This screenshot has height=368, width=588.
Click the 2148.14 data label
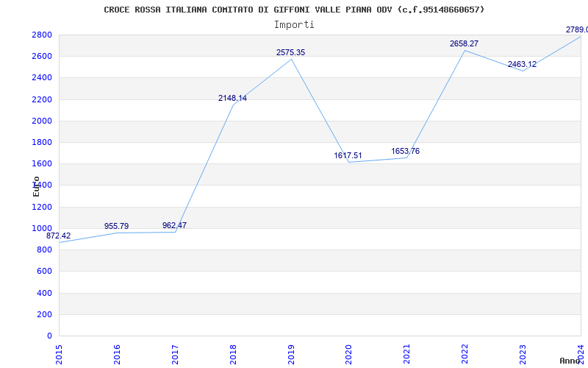coord(232,98)
